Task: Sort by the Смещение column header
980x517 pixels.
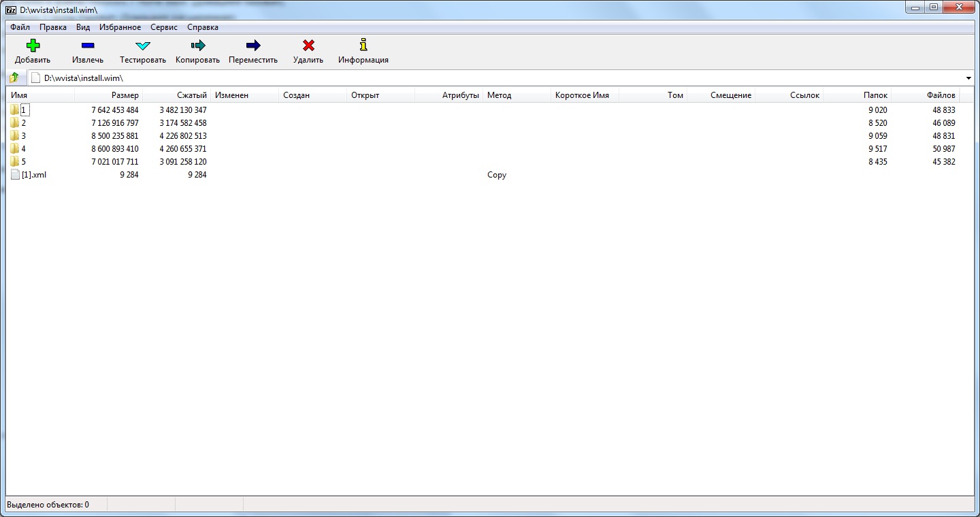Action: click(x=721, y=95)
